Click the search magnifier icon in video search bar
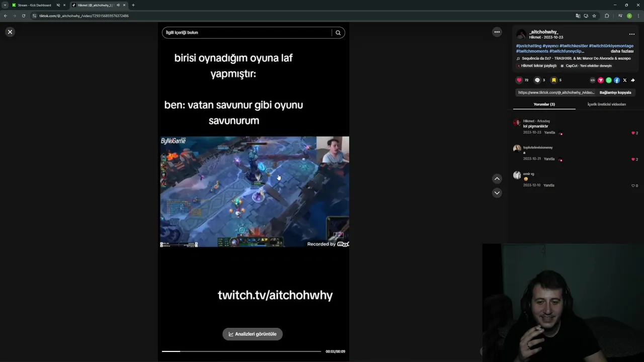 tap(338, 33)
